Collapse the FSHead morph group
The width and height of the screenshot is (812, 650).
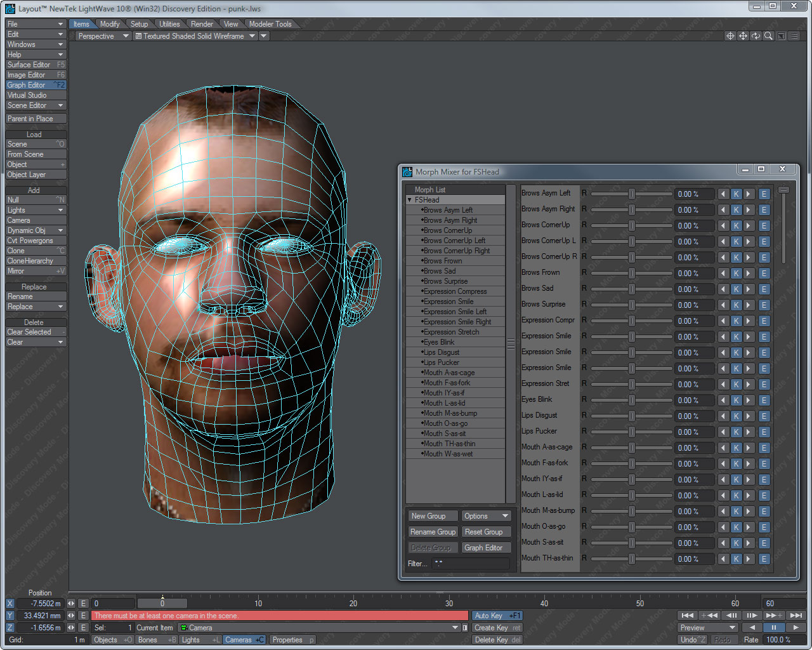410,199
